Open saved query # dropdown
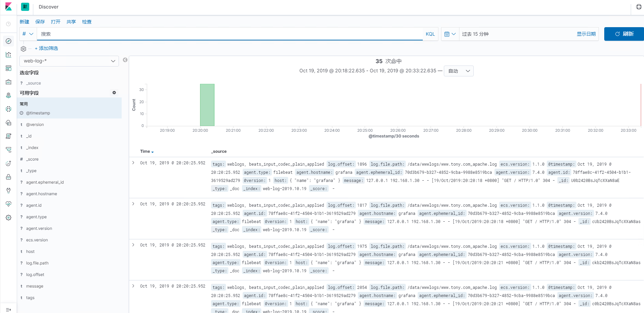 [x=28, y=34]
